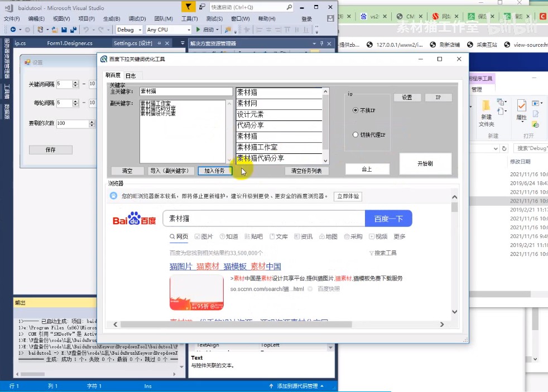Click the Visual Studio account avatar icon
Image resolution: width=548 pixels, height=392 pixels.
coord(330,18)
